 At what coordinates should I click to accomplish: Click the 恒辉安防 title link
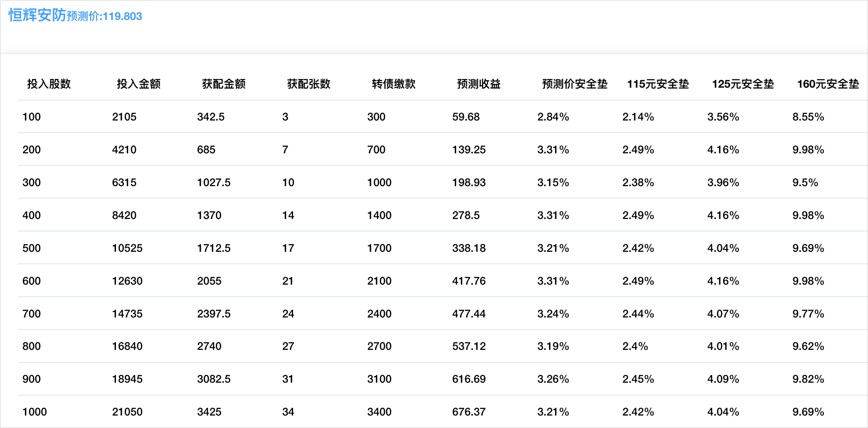(x=37, y=15)
